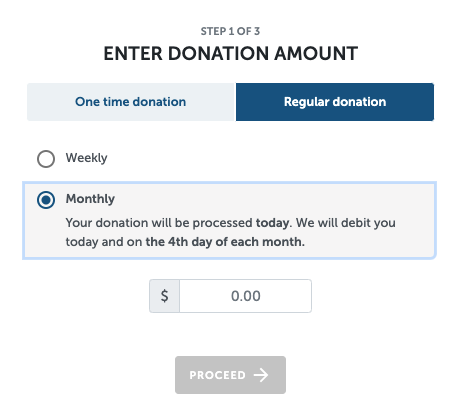Click the STEP 1 OF 3 indicator
This screenshot has width=470, height=412.
point(230,31)
